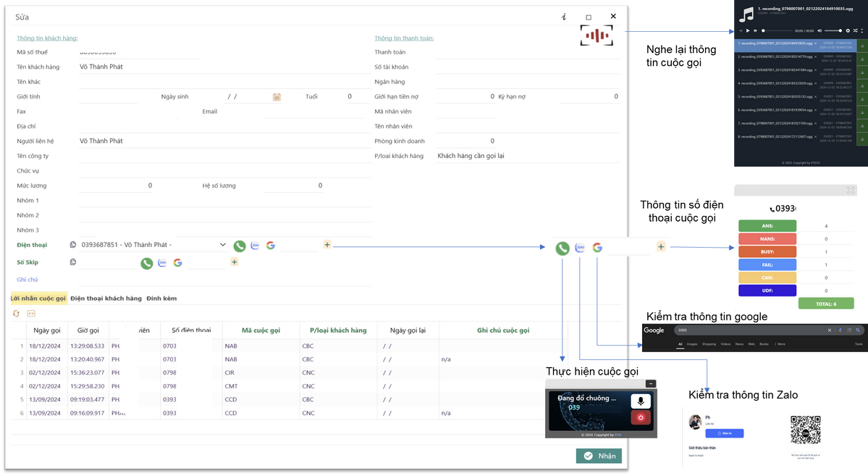
Task: Hang up with the red power button
Action: tap(641, 417)
